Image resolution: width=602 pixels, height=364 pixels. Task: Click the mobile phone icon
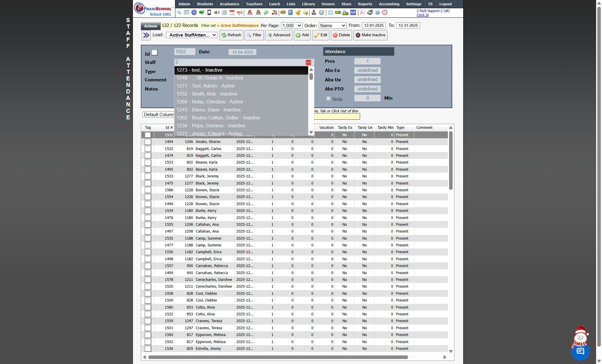pos(209,12)
